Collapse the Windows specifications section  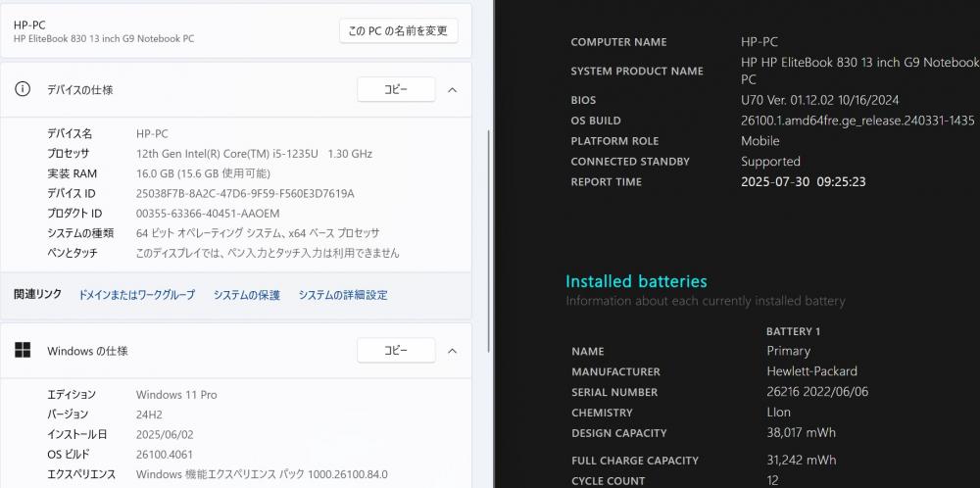point(453,351)
